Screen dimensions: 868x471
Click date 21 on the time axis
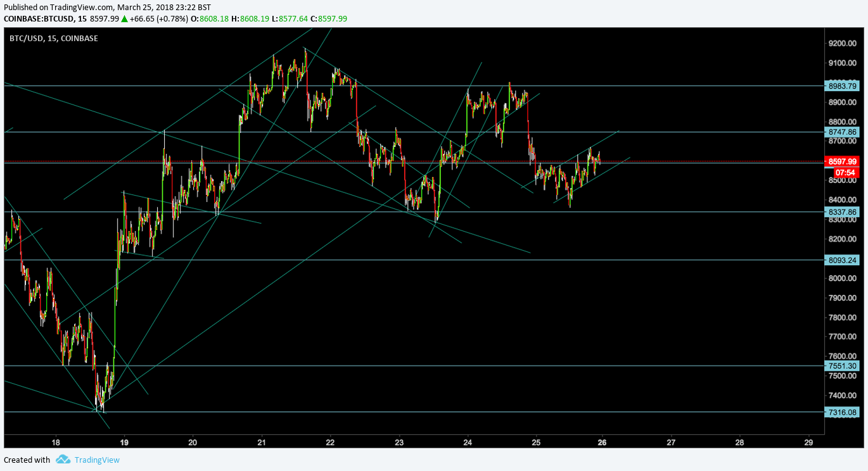pyautogui.click(x=262, y=443)
